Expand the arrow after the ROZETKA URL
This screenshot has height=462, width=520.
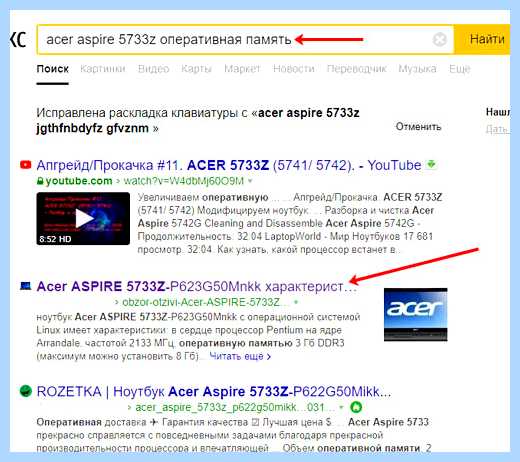[341, 407]
